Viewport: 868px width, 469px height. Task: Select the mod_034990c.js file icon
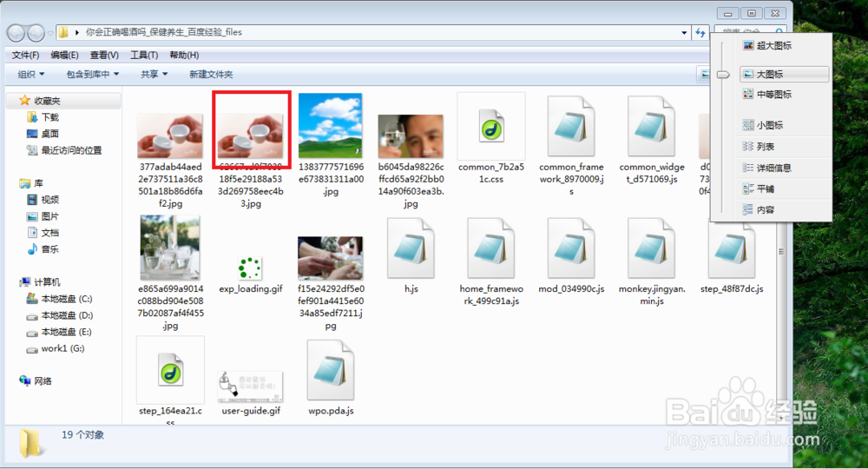(571, 248)
